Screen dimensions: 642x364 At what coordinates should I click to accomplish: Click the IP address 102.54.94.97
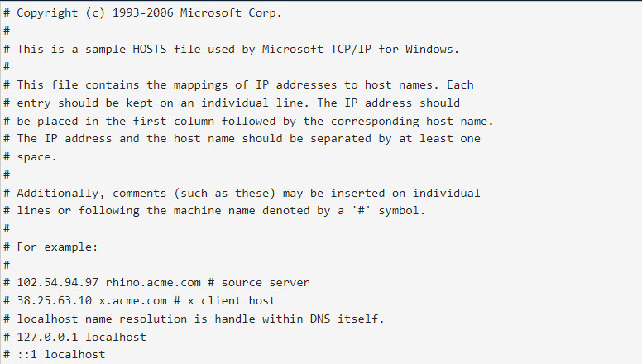(57, 283)
